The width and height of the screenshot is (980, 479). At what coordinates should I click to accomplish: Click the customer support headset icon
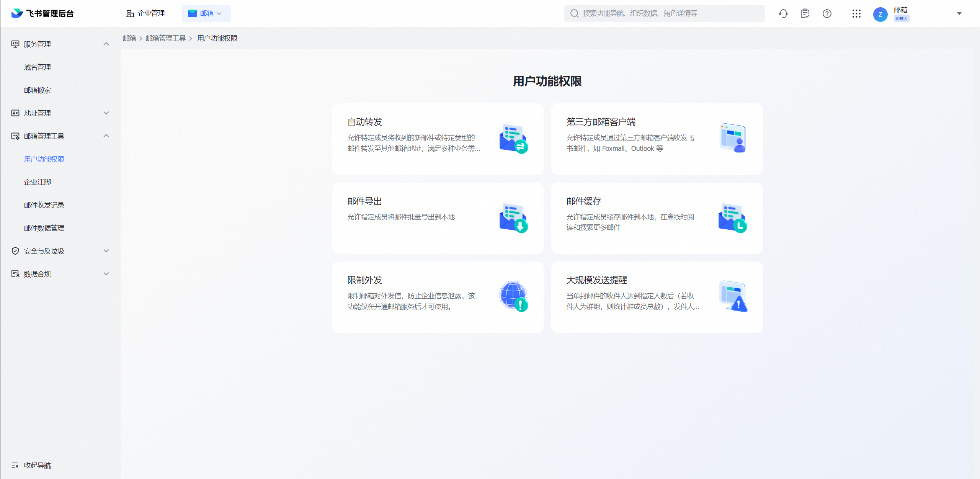783,14
